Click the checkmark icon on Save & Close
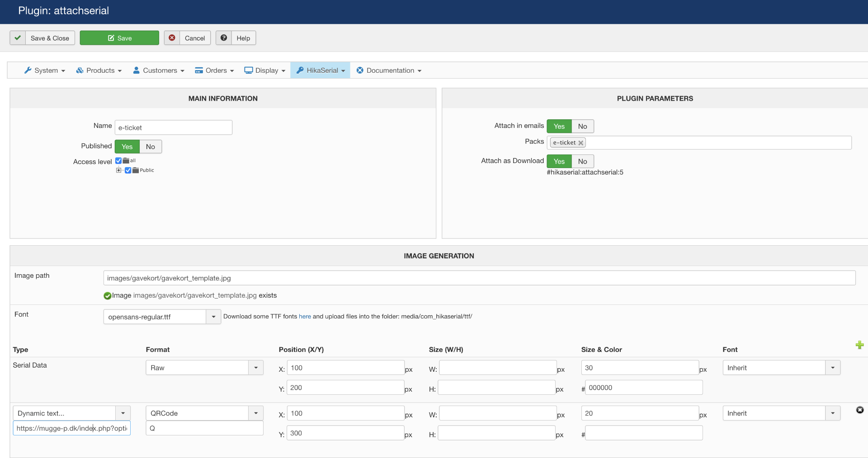868x458 pixels. coord(18,38)
